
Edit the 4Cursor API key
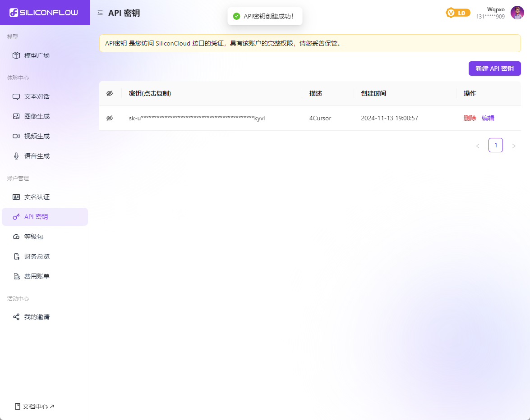(x=488, y=118)
